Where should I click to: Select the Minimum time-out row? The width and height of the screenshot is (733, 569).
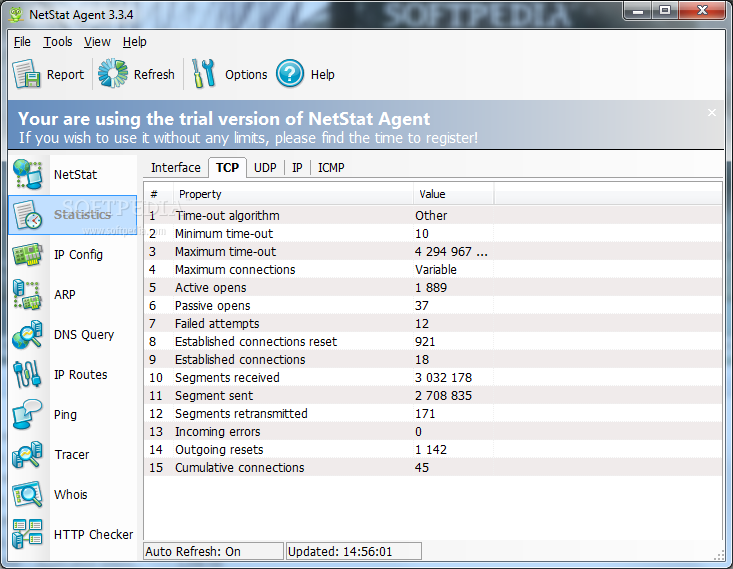433,233
